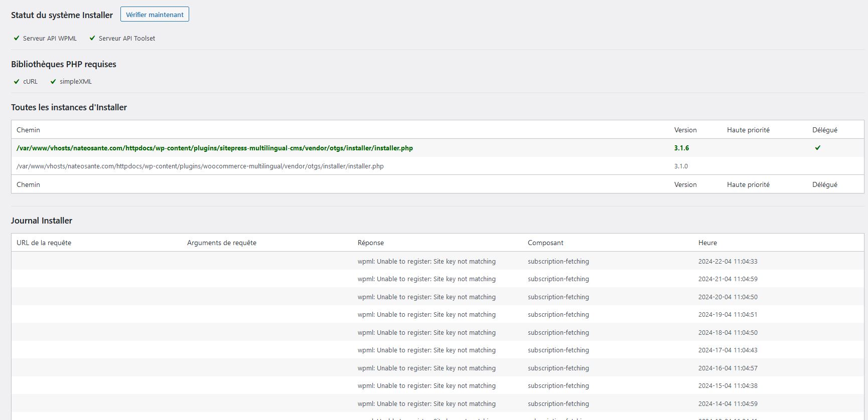Click version number 3.1.0
The width and height of the screenshot is (868, 420).
(x=681, y=166)
